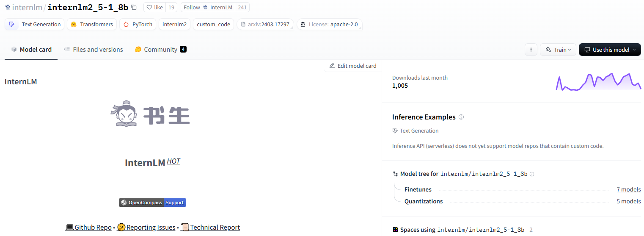
Task: Click the 1,005 downloads count
Action: tap(400, 86)
